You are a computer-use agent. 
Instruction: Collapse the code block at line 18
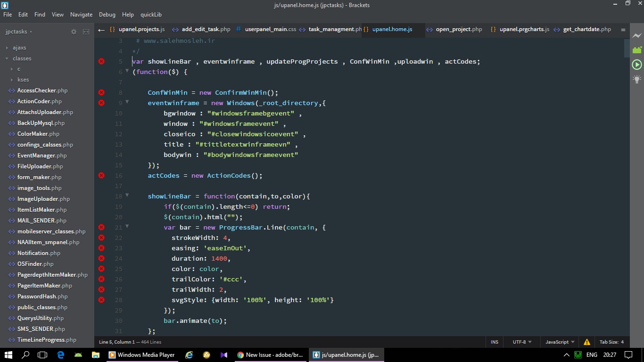pos(127,196)
